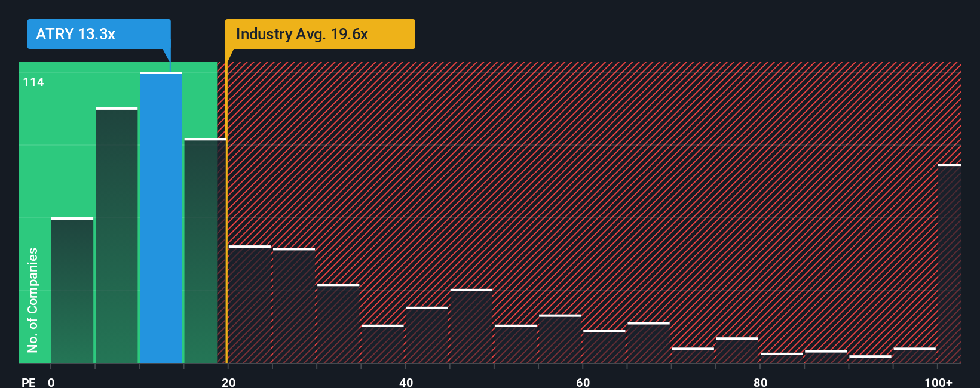Click the 40 tick label on PE axis

point(406,383)
